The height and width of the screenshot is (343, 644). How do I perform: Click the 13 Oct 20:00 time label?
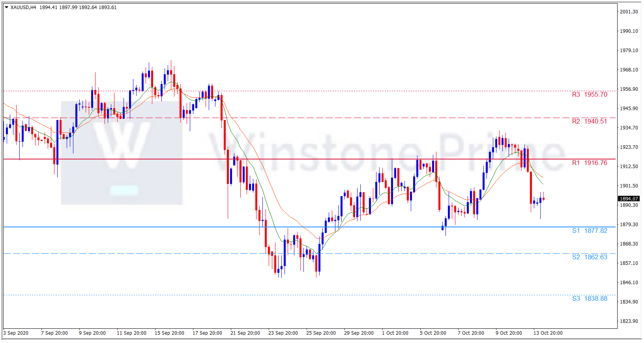548,333
